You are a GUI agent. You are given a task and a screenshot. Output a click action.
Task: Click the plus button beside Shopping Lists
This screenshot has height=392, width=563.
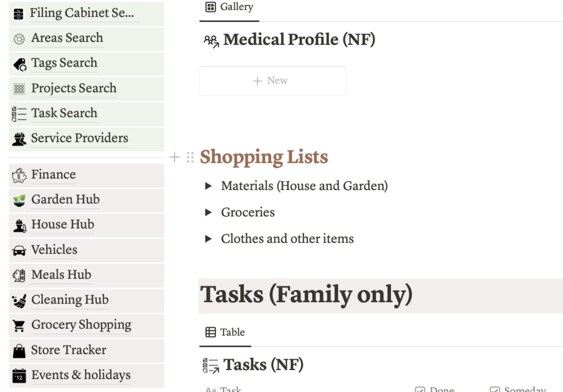[174, 157]
